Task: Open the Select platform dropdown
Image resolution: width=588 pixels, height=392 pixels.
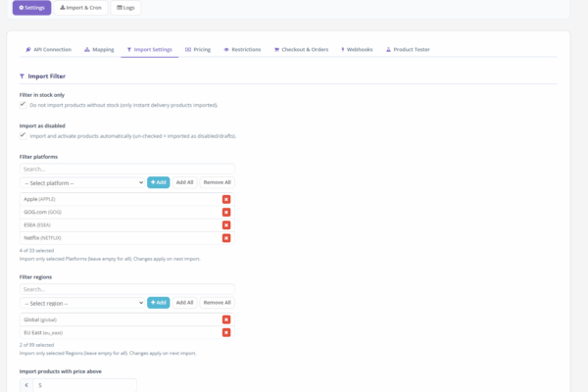Action: click(82, 182)
